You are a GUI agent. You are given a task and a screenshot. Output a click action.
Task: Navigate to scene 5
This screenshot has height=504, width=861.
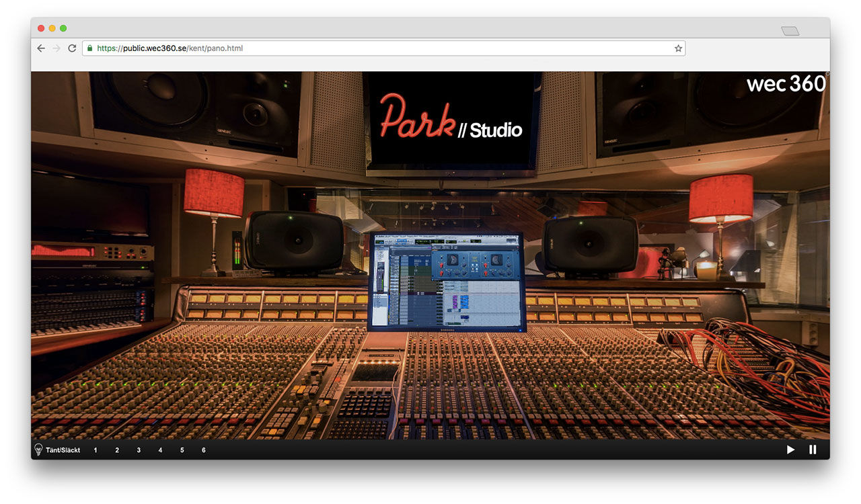[x=182, y=450]
